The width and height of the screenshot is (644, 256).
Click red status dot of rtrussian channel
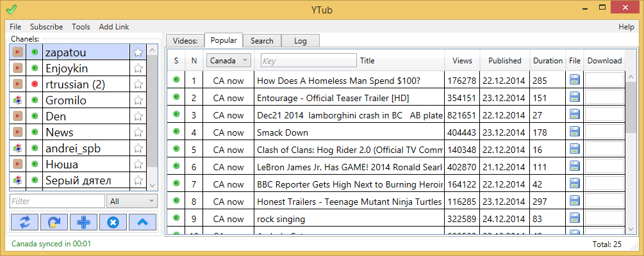pyautogui.click(x=35, y=84)
